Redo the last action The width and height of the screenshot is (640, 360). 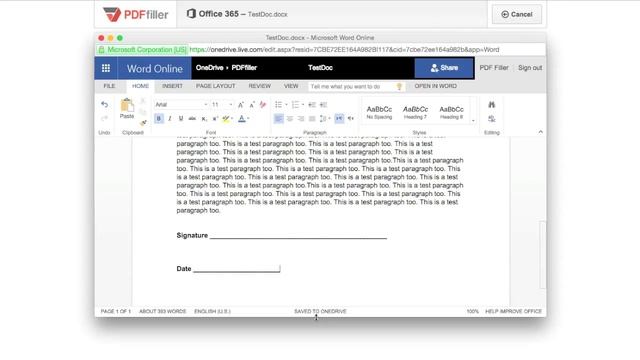pyautogui.click(x=104, y=118)
